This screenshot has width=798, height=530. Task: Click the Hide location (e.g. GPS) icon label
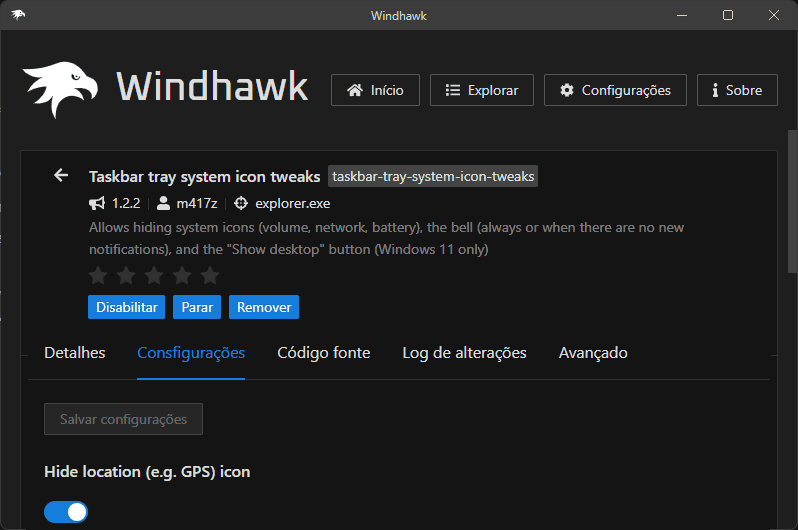(147, 472)
